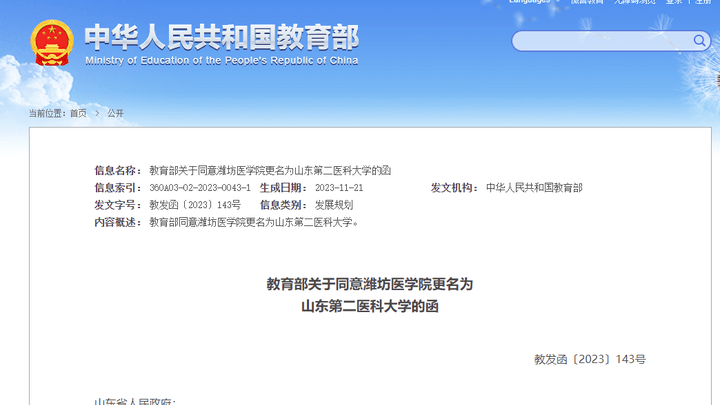Click the 信息类别 label
Screen dimensions: 720x405
[283, 205]
